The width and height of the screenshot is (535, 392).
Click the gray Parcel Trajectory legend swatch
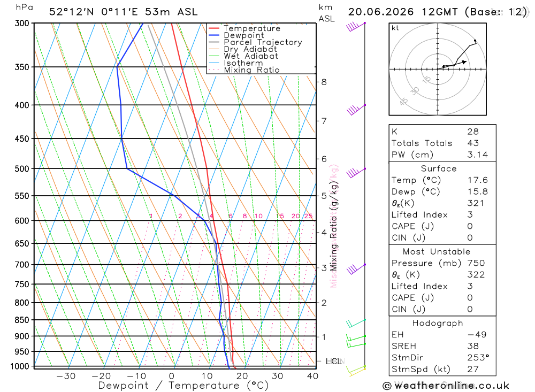214,42
